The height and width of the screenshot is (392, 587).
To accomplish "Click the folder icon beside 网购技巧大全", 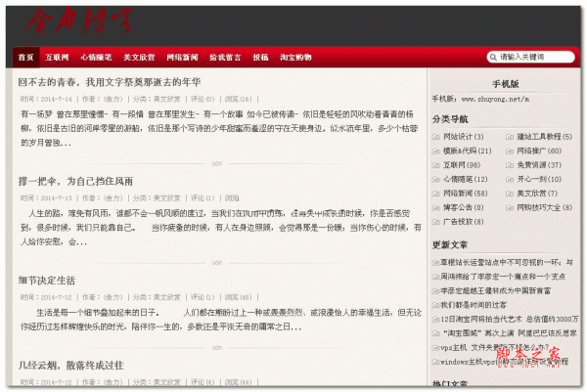I will 510,208.
